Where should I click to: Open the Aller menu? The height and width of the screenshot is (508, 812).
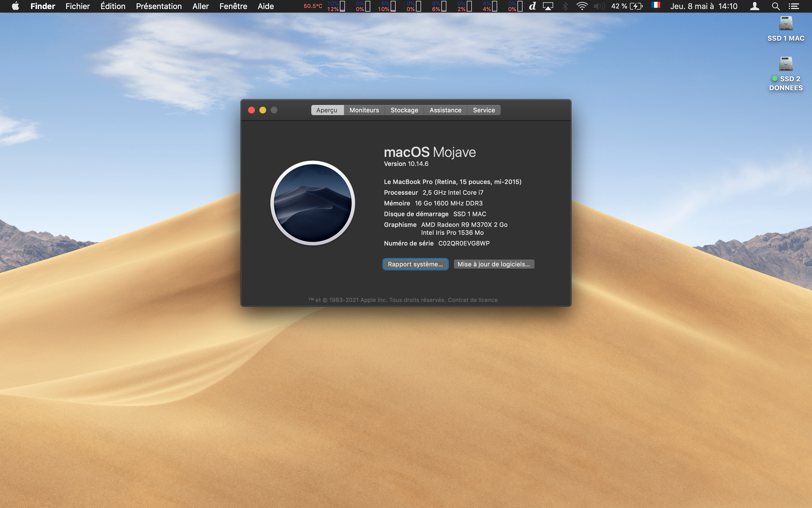(201, 6)
